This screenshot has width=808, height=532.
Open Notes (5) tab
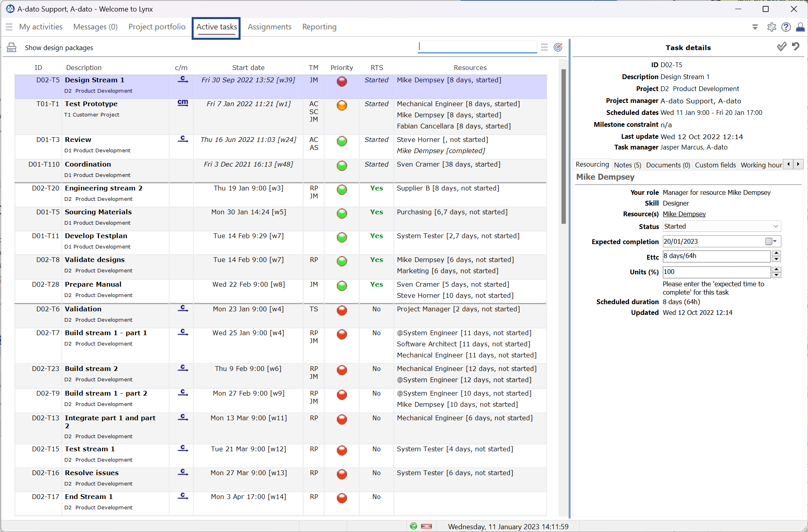click(x=627, y=165)
